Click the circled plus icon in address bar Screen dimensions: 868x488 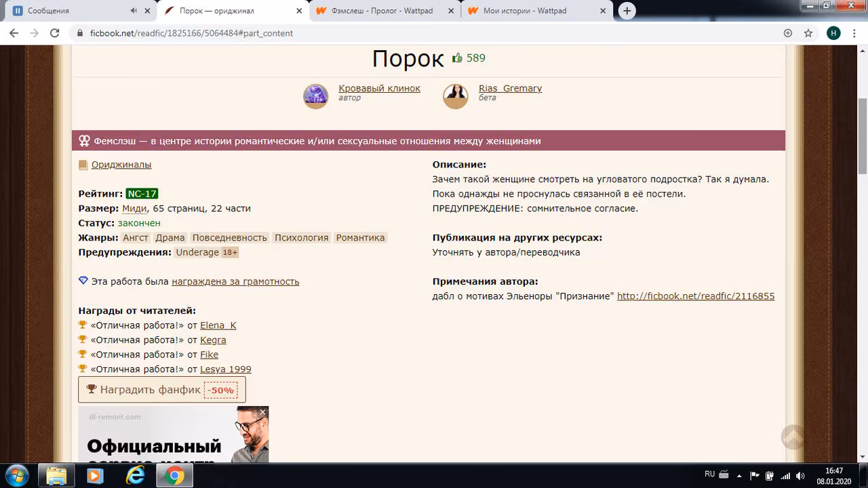click(788, 33)
